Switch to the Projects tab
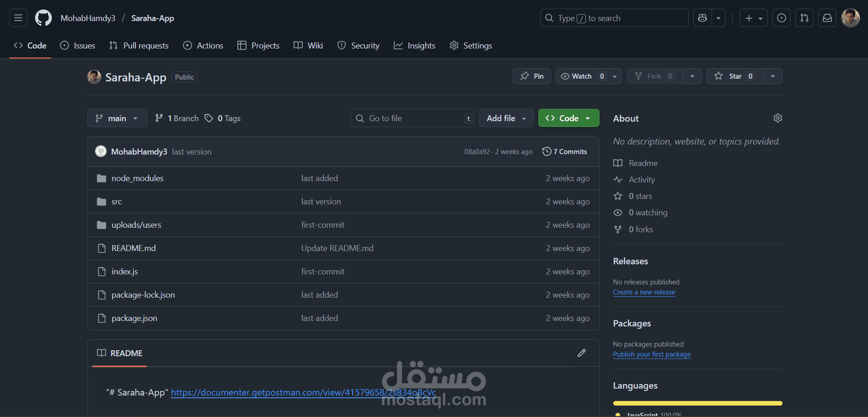Image resolution: width=868 pixels, height=417 pixels. [x=258, y=46]
